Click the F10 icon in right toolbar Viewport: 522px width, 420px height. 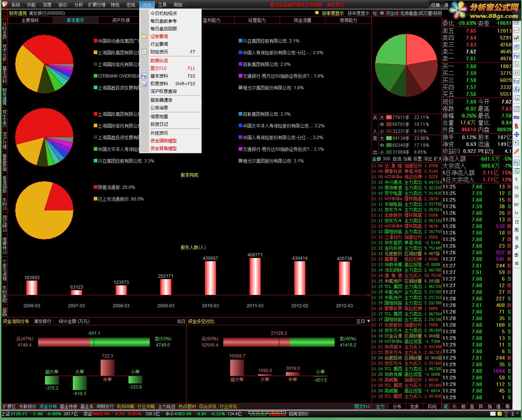pyautogui.click(x=517, y=56)
